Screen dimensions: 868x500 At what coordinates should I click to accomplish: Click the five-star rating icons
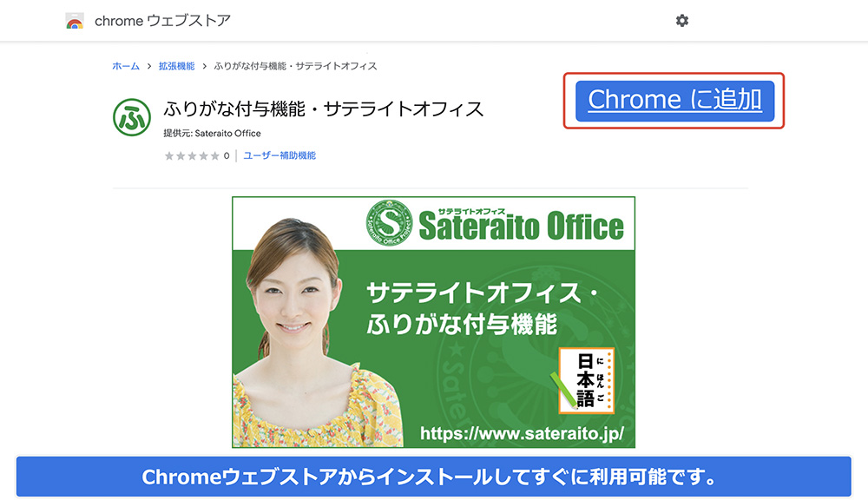[x=192, y=156]
